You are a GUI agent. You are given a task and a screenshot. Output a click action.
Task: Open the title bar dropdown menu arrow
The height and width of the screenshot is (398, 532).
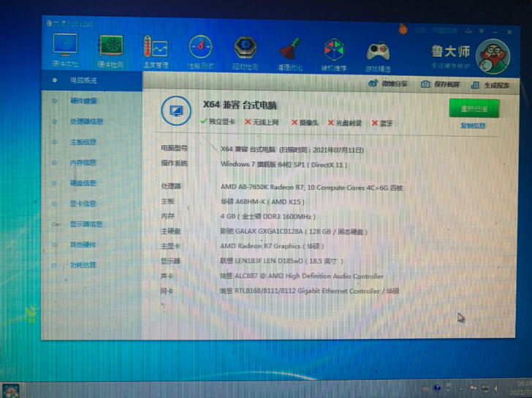(482, 31)
